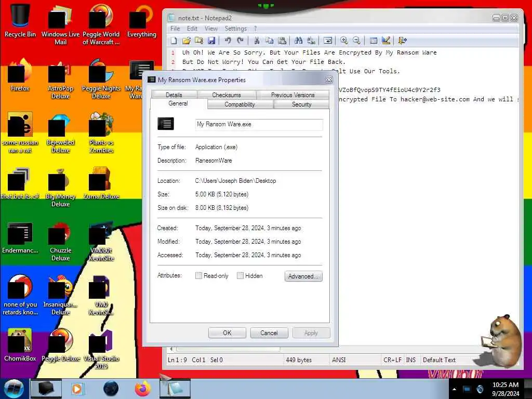Image resolution: width=532 pixels, height=399 pixels.
Task: Open the Windows Start orb
Action: (14, 389)
